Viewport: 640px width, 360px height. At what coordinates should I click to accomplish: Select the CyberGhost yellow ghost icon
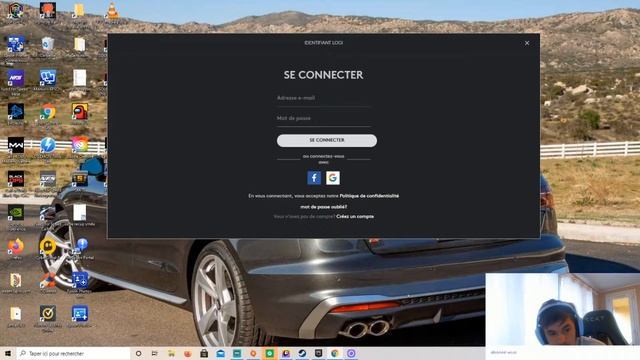[x=48, y=247]
